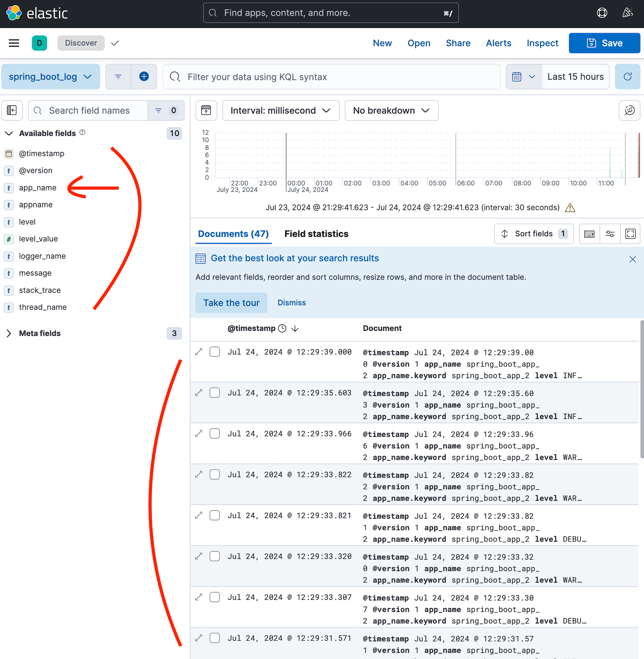
Task: Open the spring_boot_log data view dropdown
Action: click(x=50, y=77)
